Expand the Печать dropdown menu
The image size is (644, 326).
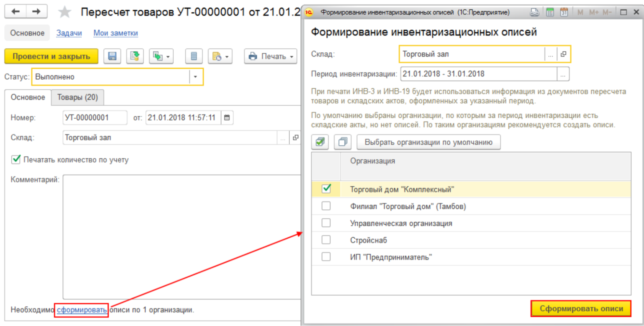291,56
